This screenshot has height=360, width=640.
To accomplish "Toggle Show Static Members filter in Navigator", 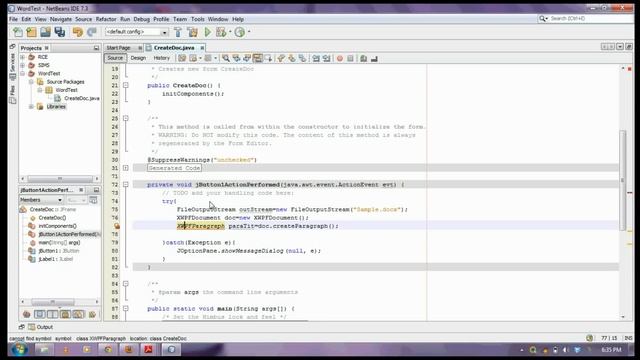I will coord(53,314).
